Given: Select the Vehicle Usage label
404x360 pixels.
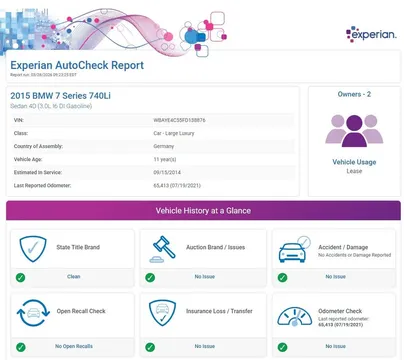Looking at the screenshot, I should click(354, 162).
